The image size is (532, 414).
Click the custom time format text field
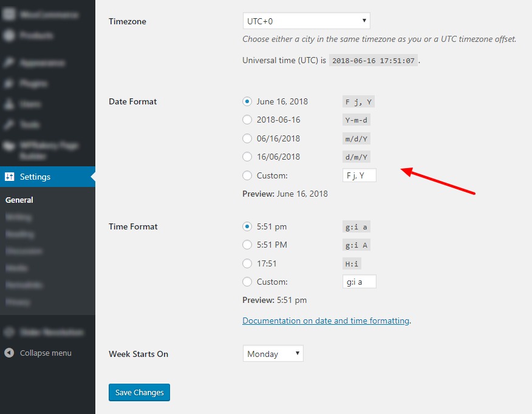[x=359, y=282]
